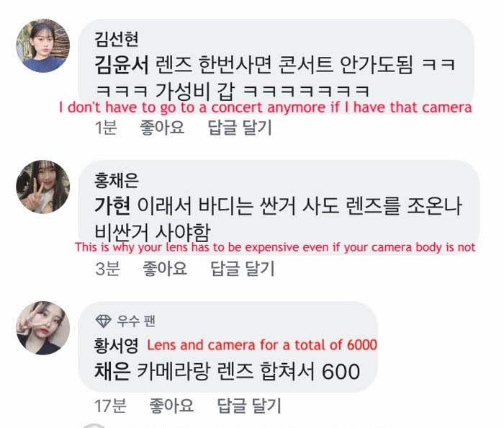This screenshot has height=428, width=504.
Task: Open tagged user 김윤서
Action: click(x=122, y=65)
